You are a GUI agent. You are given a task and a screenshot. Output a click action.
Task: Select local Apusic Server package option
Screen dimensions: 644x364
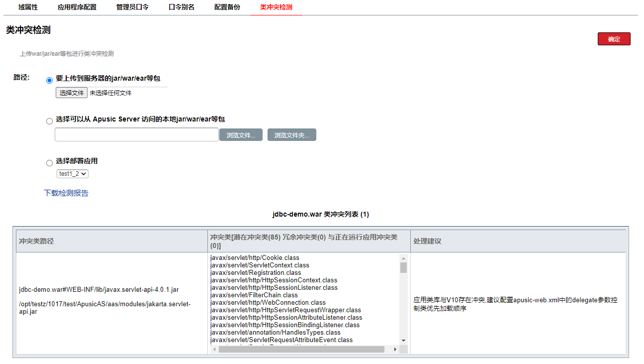pos(49,121)
